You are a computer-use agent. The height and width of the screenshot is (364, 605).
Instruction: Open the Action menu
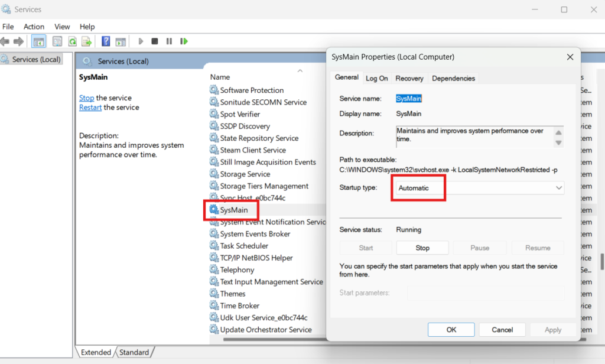tap(34, 27)
